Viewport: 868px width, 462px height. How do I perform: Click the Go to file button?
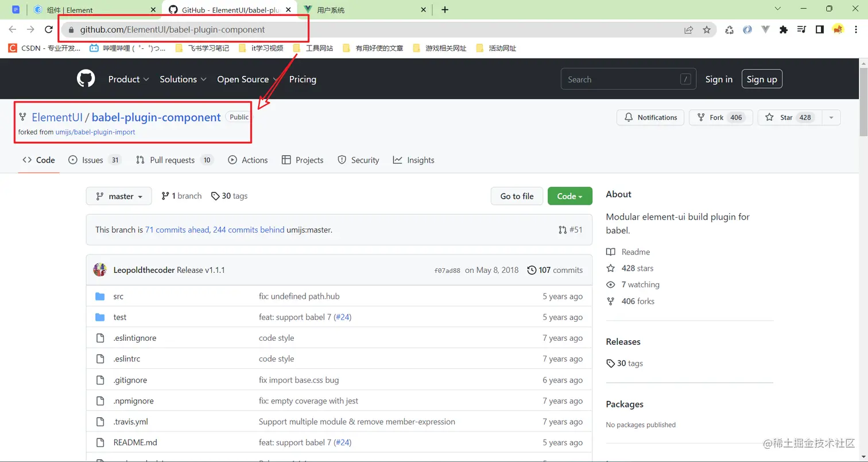pyautogui.click(x=517, y=196)
